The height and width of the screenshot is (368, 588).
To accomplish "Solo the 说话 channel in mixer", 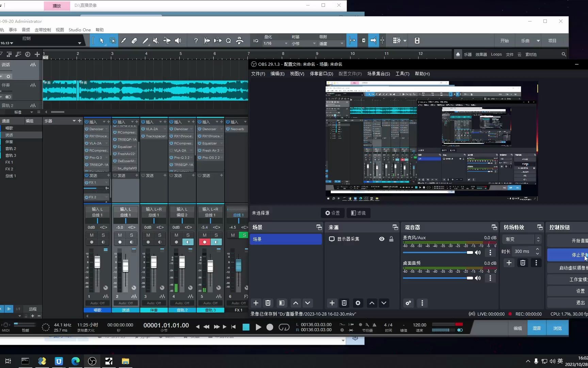I will (x=131, y=235).
